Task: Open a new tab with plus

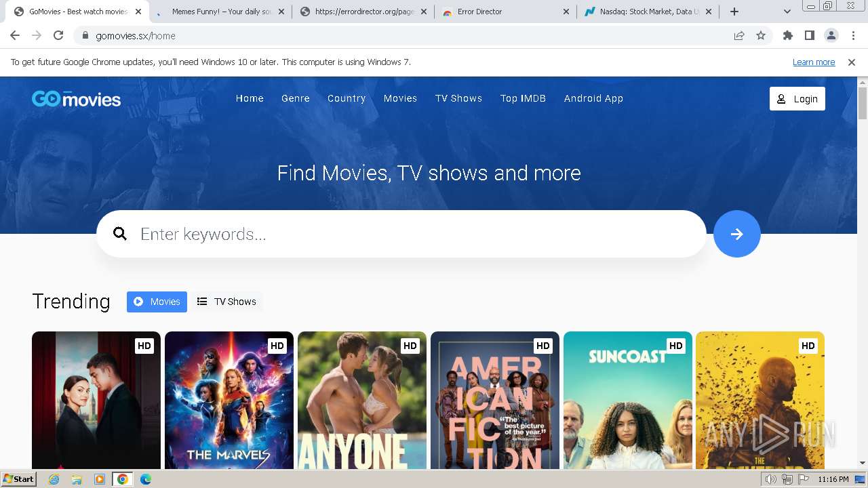Action: coord(734,12)
